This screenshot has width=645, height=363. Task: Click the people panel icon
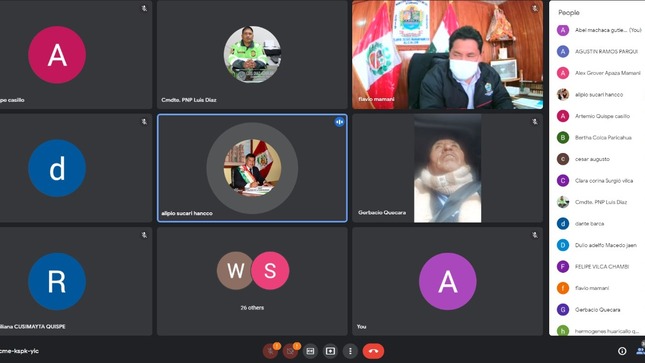[x=640, y=351]
